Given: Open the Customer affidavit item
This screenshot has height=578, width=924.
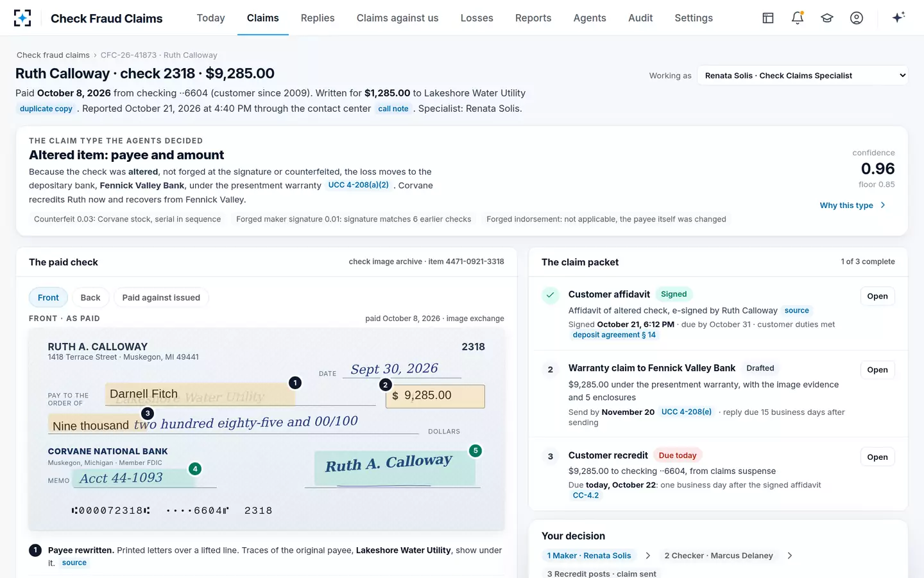Looking at the screenshot, I should pyautogui.click(x=877, y=296).
